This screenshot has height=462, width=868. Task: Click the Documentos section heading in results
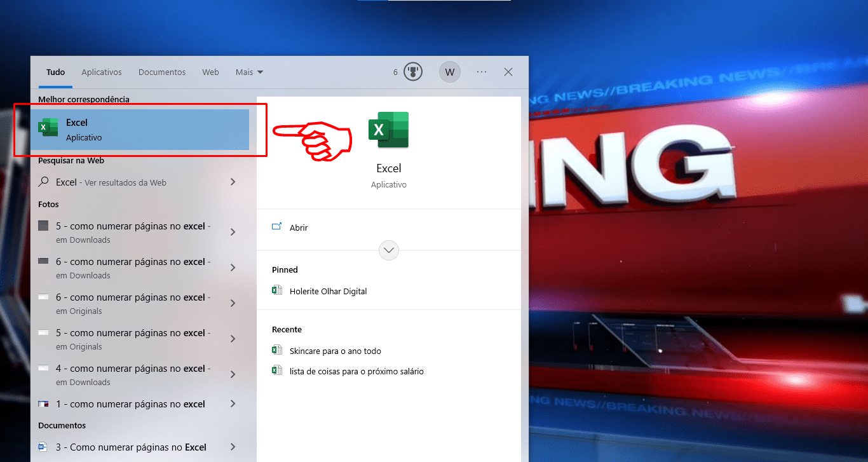[62, 425]
